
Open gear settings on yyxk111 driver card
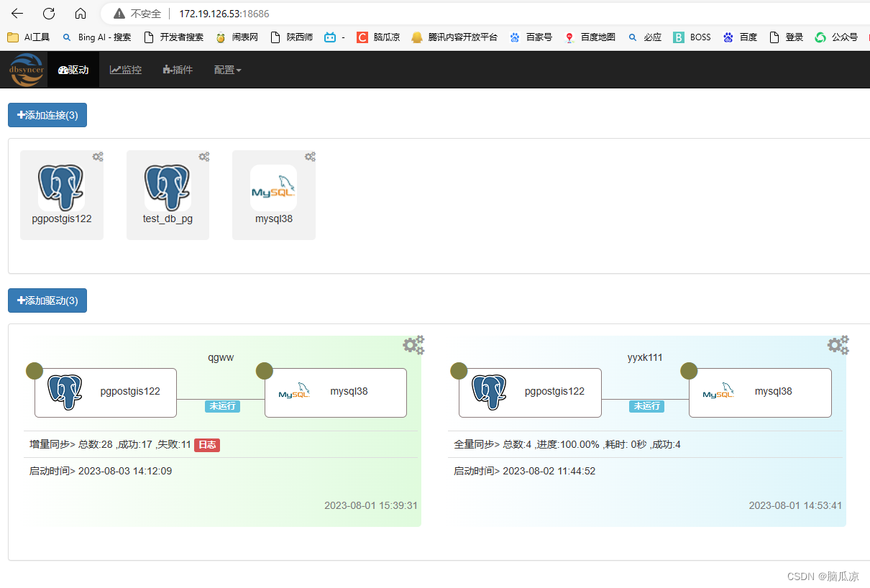tap(838, 344)
